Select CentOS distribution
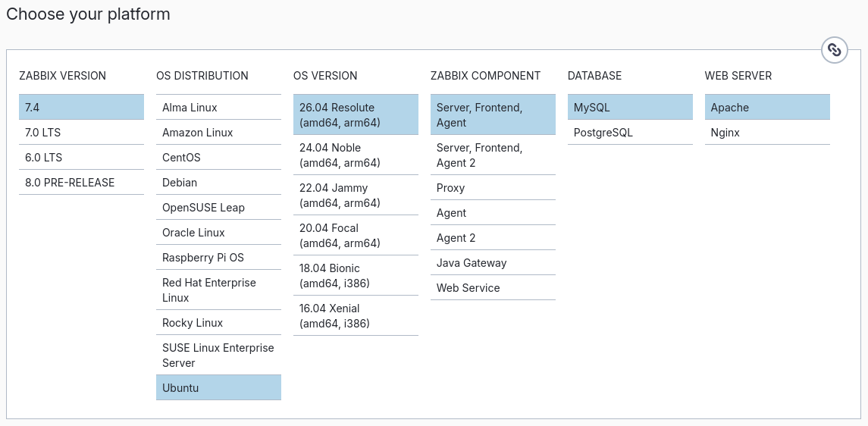The width and height of the screenshot is (868, 426). [x=218, y=157]
